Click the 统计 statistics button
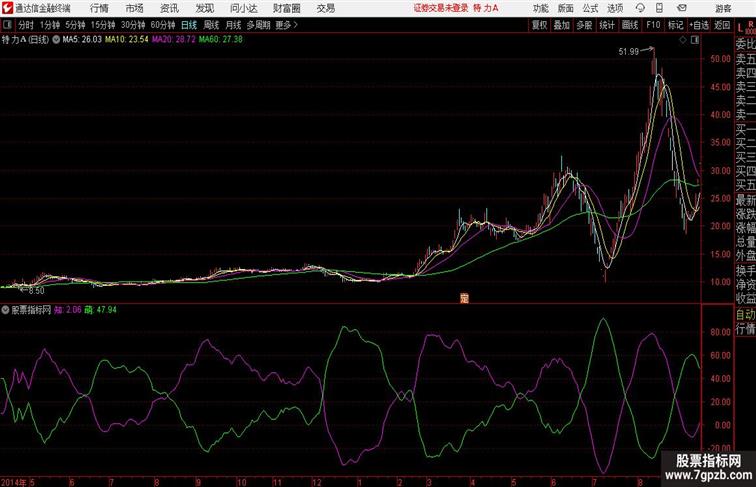756x487 pixels. point(607,25)
